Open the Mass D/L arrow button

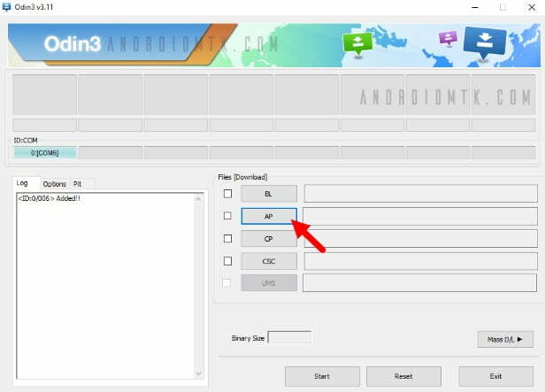pos(505,339)
